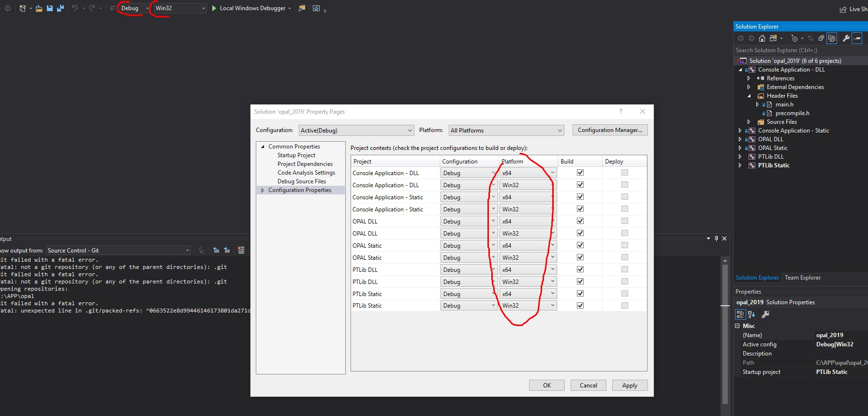The width and height of the screenshot is (868, 416).
Task: Click the Cancel button
Action: point(588,386)
